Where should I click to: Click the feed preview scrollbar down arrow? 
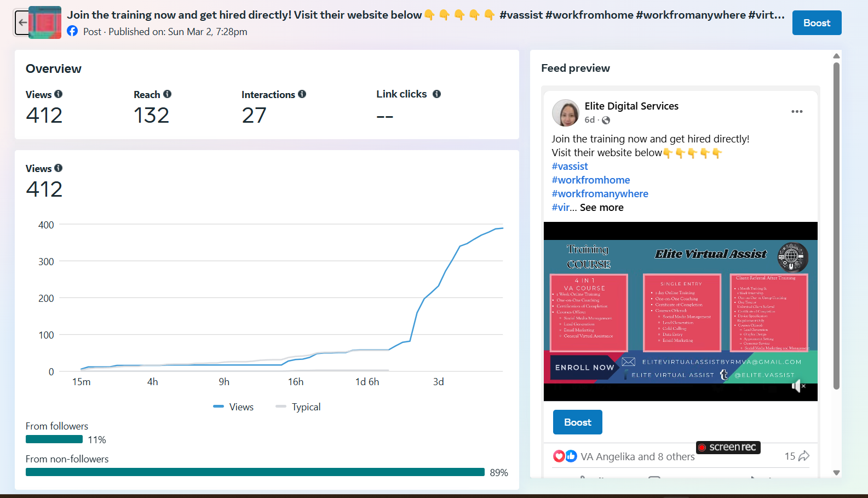tap(836, 472)
